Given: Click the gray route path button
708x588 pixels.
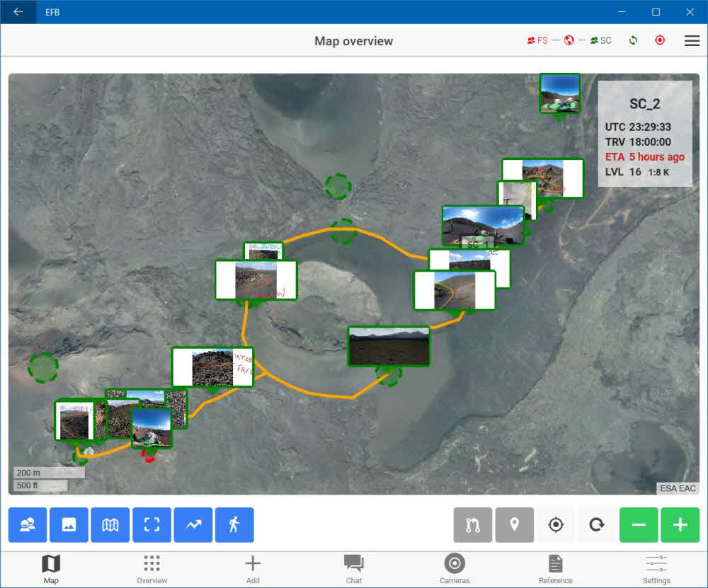Looking at the screenshot, I should coord(473,525).
